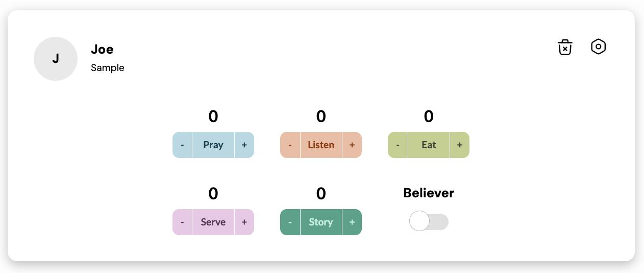Increment the Story counter

[x=352, y=222]
